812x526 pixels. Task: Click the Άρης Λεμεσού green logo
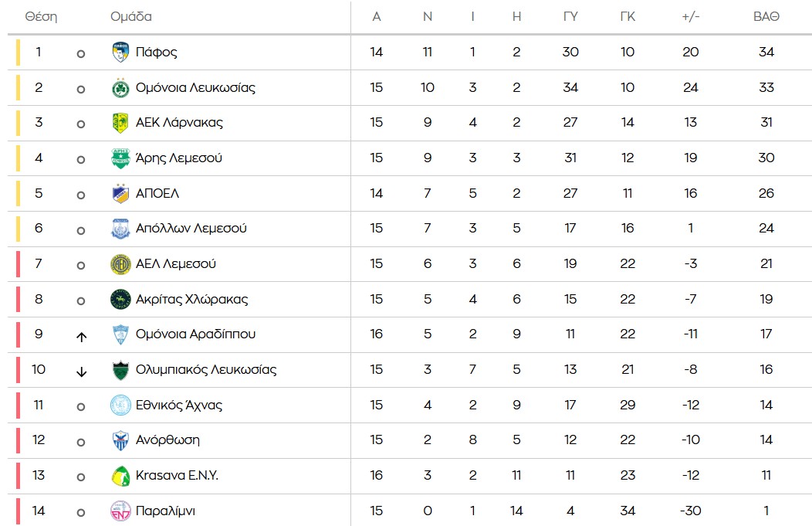(x=120, y=158)
